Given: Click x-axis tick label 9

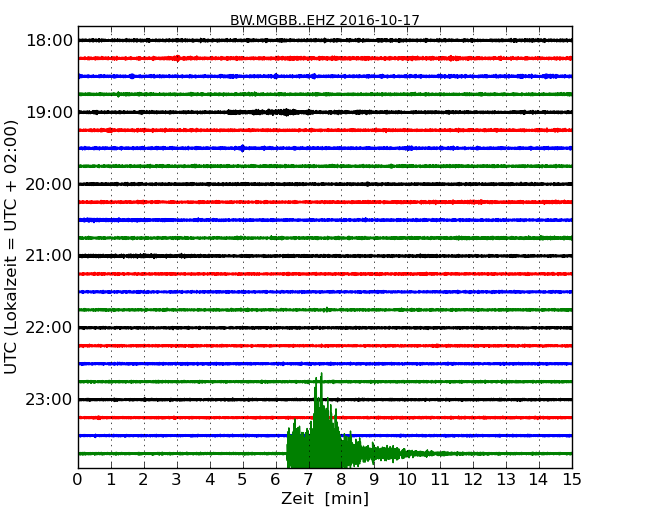Looking at the screenshot, I should (374, 480).
